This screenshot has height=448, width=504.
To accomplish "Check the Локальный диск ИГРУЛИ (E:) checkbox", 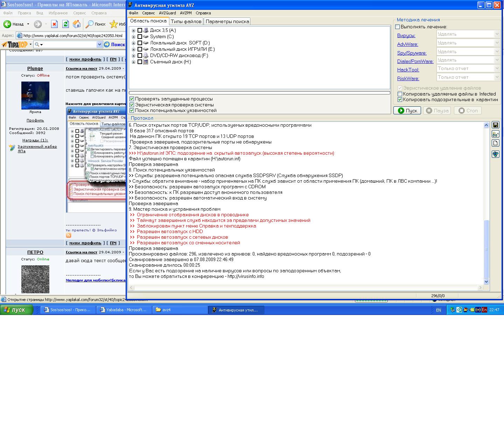I will 140,49.
